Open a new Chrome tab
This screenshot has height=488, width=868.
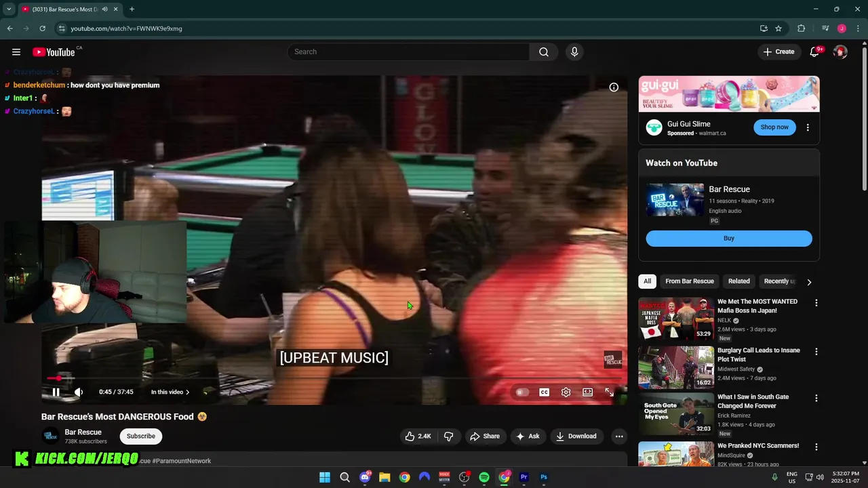coord(132,9)
